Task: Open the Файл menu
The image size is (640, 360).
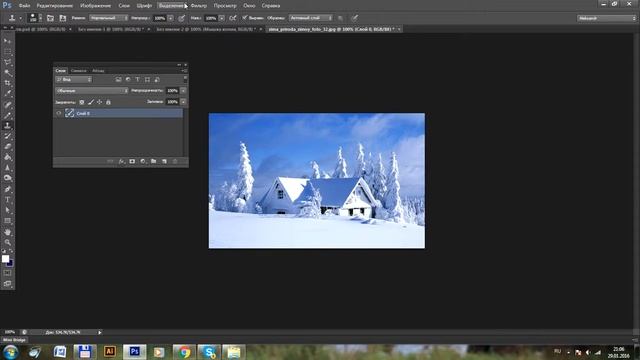Action: (x=24, y=6)
